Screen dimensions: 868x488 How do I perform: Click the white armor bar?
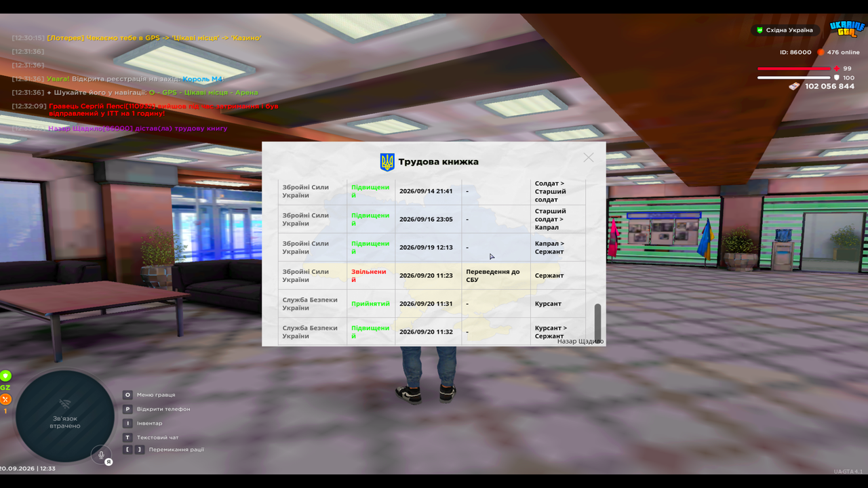pos(794,78)
